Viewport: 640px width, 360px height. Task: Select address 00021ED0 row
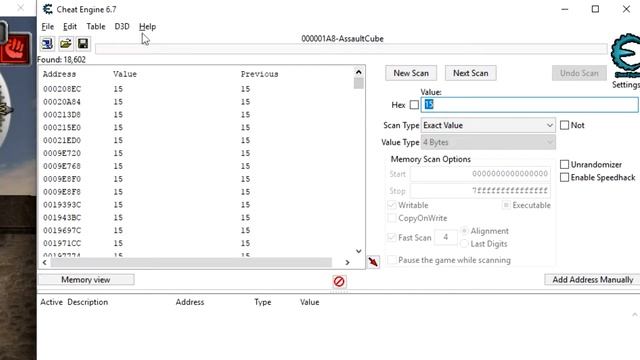click(197, 140)
